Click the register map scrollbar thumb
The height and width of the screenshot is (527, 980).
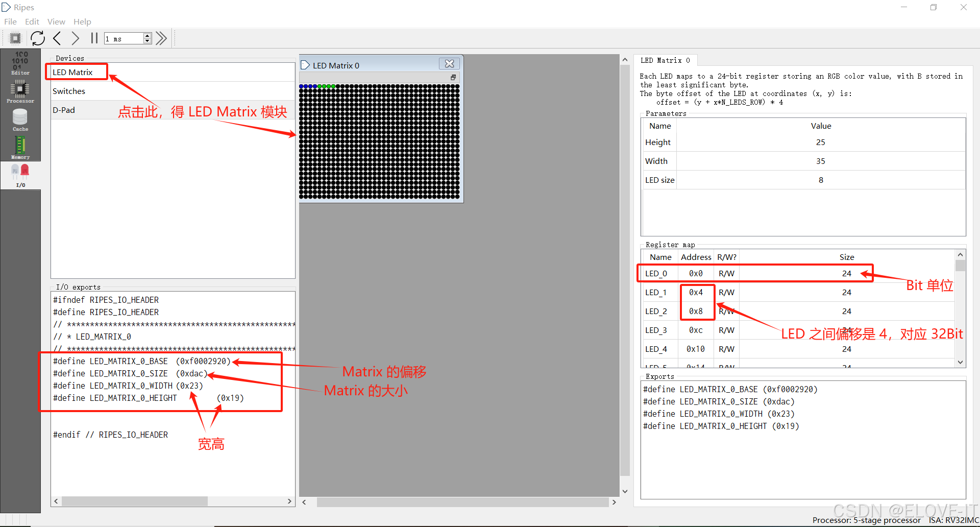click(x=960, y=266)
